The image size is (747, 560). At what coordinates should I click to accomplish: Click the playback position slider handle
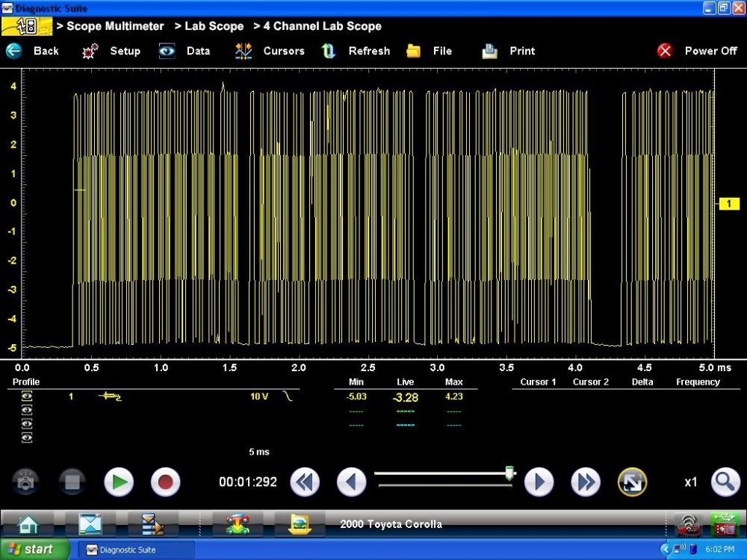point(510,473)
